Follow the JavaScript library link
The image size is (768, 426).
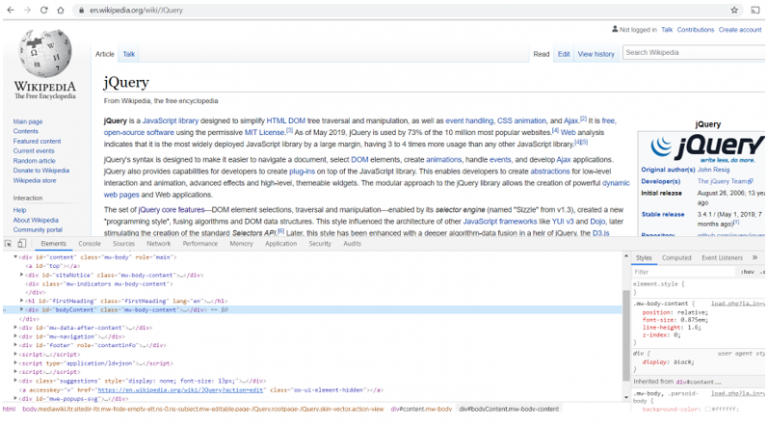click(x=170, y=120)
